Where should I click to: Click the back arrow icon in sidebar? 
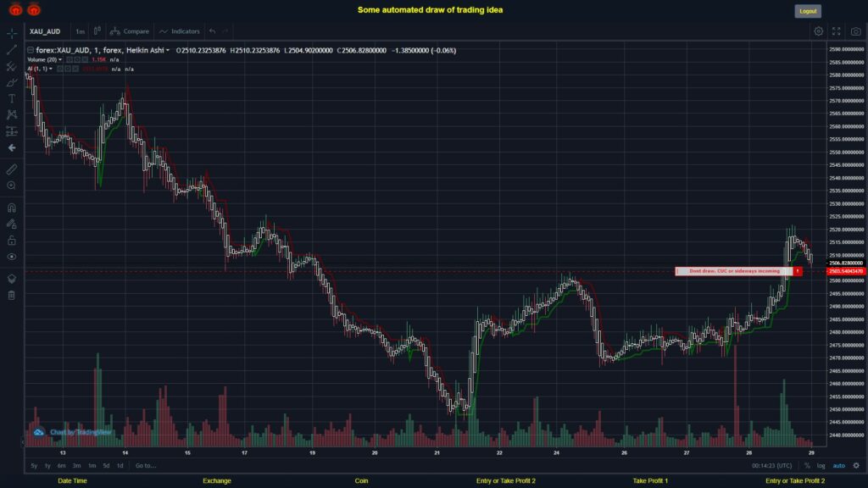click(x=12, y=147)
